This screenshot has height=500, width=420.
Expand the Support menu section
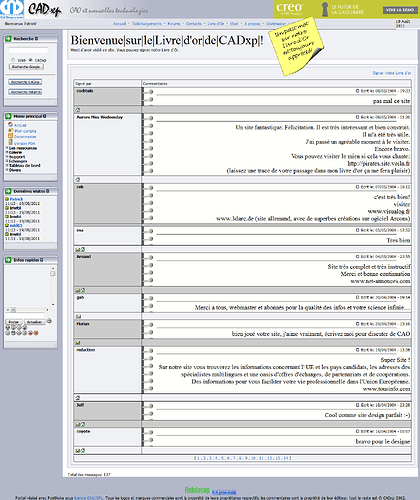[7, 157]
